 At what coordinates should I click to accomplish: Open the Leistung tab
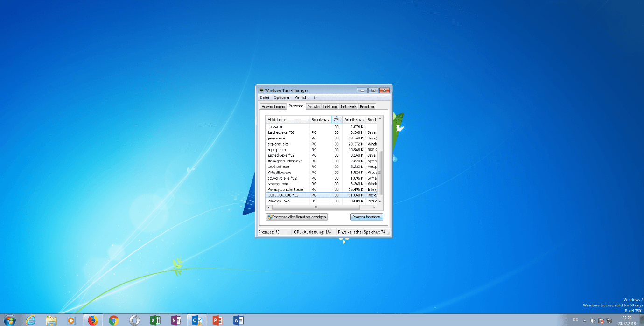coord(330,107)
